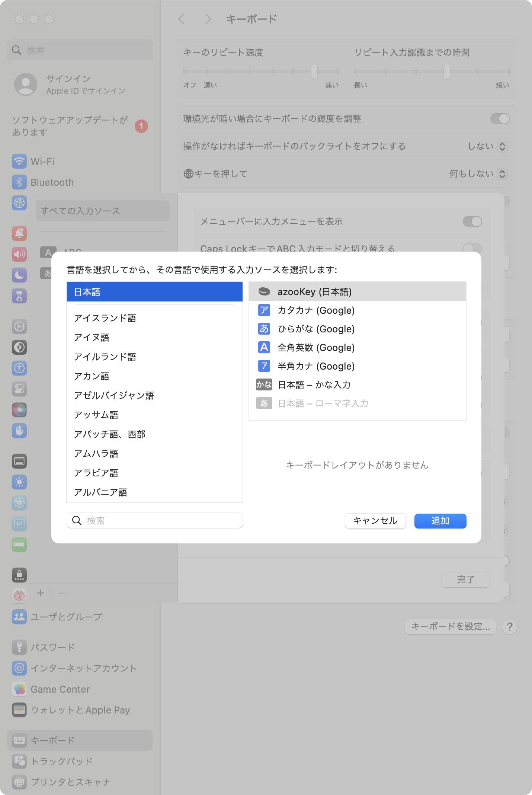Image resolution: width=532 pixels, height=795 pixels.
Task: Open General gear icon in sidebar
Action: click(19, 326)
